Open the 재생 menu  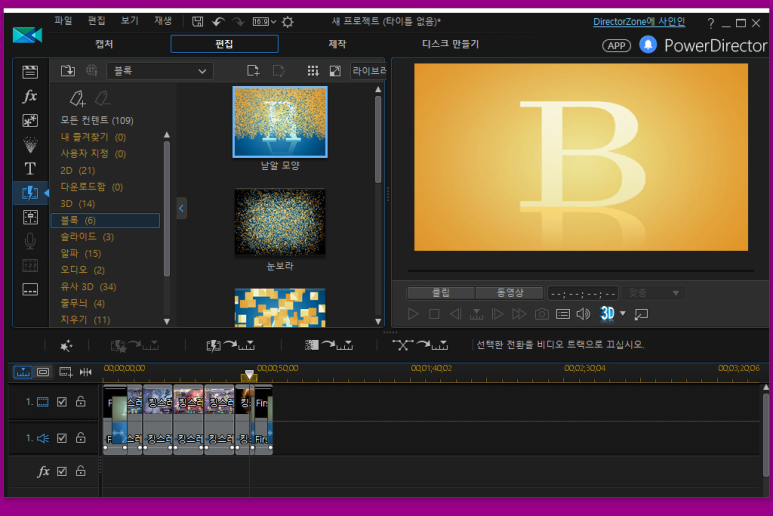click(x=163, y=21)
